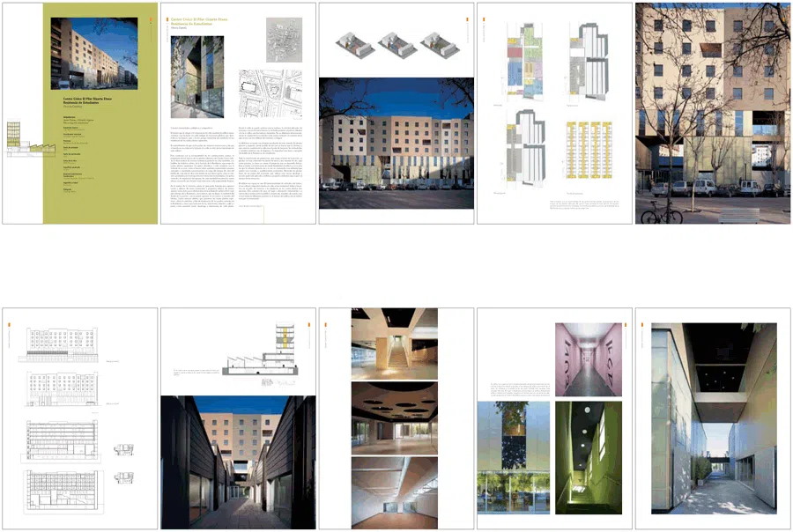Open the text page titled Centro Cívico El Pilar
The image size is (793, 532).
(238, 114)
